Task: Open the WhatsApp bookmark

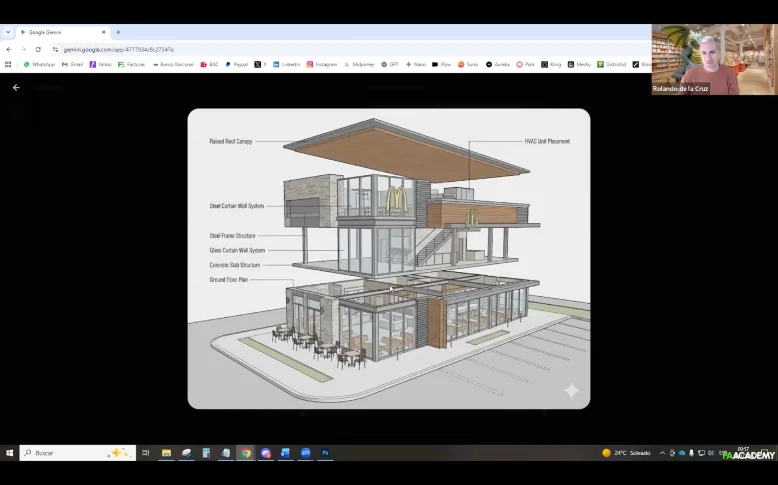Action: pos(39,64)
